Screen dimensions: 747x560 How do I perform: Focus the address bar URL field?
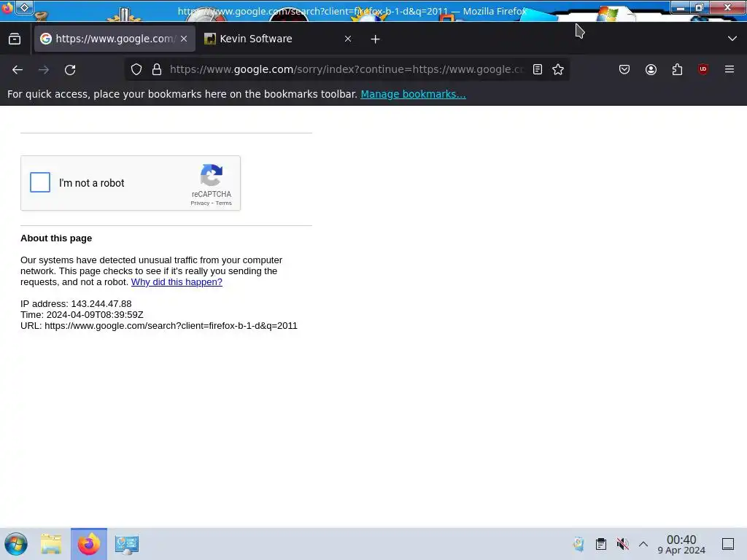click(x=347, y=69)
